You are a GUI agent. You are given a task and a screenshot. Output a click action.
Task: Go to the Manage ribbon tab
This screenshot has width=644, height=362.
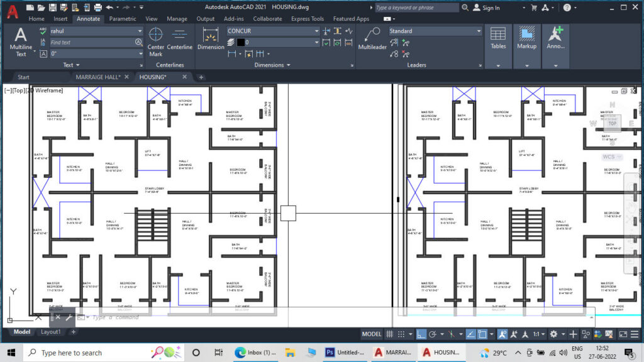(177, 18)
